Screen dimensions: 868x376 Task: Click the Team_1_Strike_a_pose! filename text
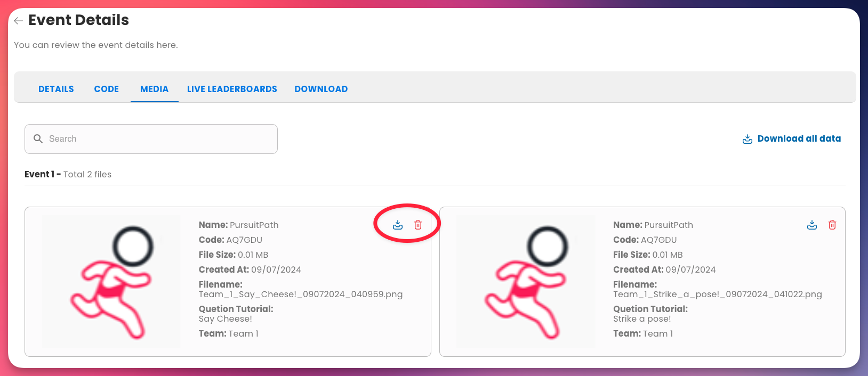717,295
